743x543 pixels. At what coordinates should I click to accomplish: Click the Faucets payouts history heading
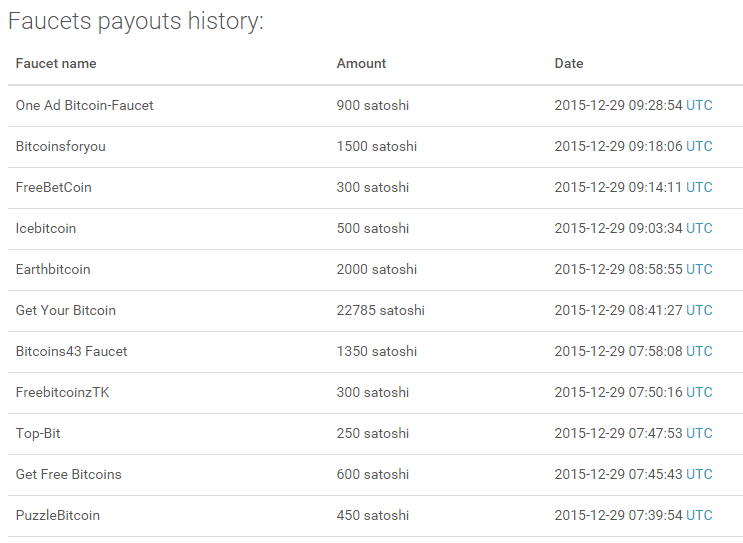click(136, 21)
